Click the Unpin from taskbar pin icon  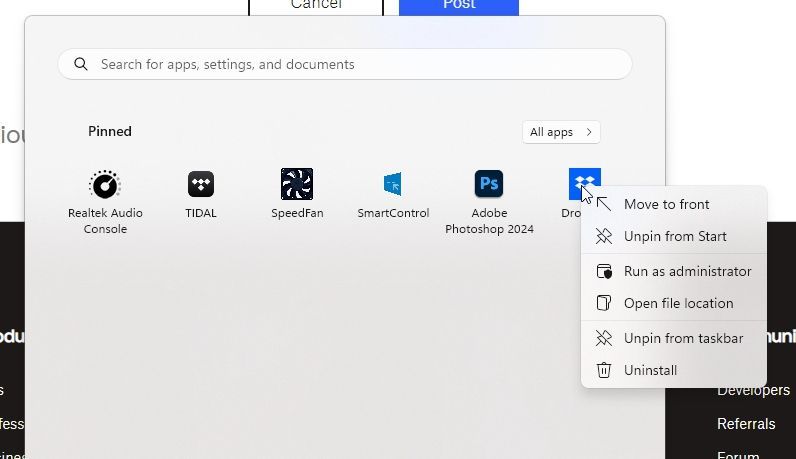[604, 338]
